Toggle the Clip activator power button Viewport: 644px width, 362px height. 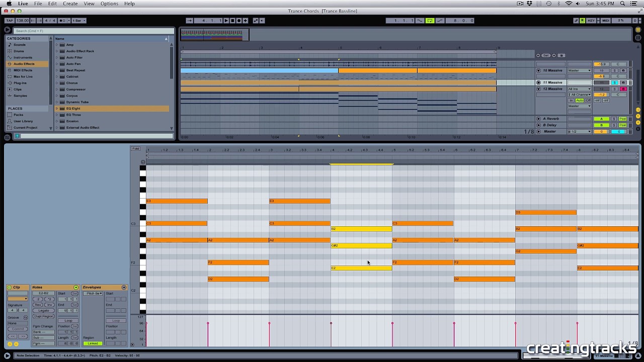pyautogui.click(x=9, y=288)
